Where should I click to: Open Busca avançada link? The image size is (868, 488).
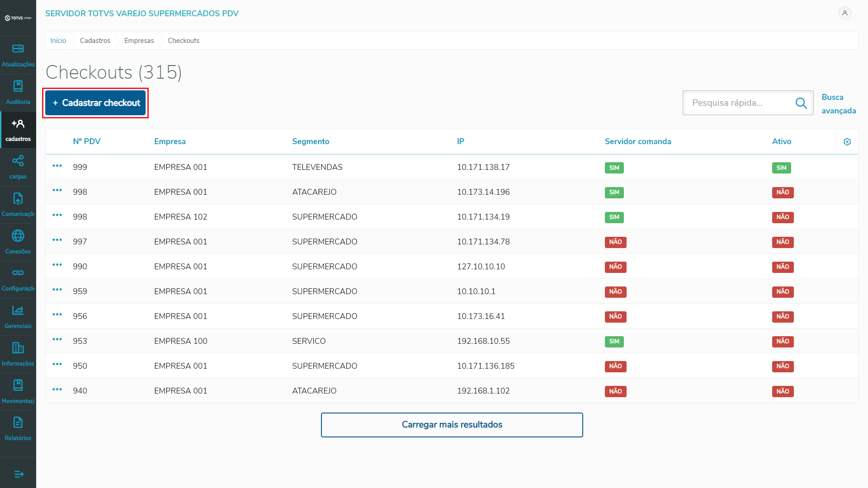coord(838,104)
